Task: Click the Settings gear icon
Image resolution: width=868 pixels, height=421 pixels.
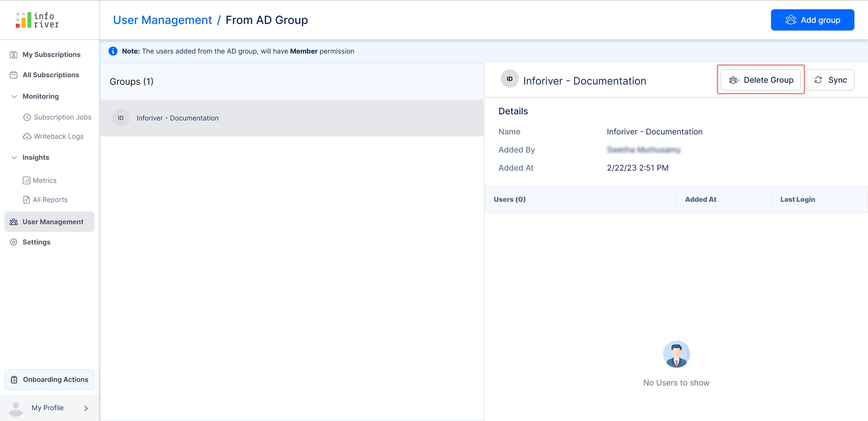Action: pyautogui.click(x=14, y=242)
